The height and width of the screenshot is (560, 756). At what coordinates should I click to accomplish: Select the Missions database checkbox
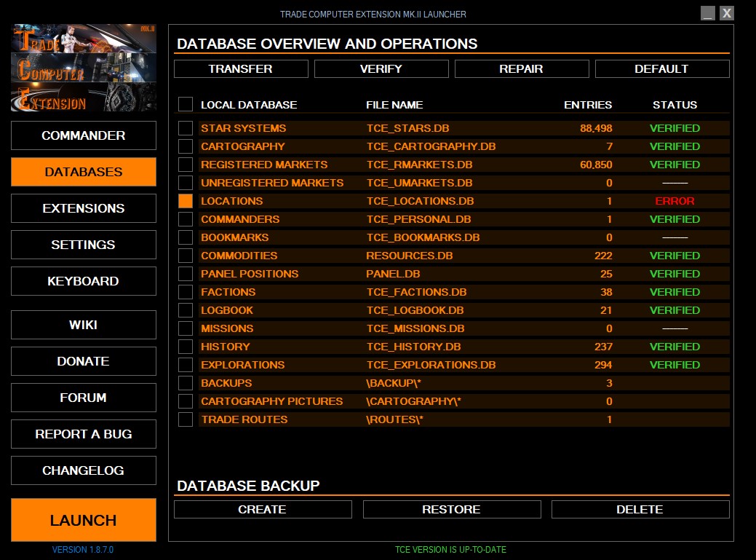point(186,328)
